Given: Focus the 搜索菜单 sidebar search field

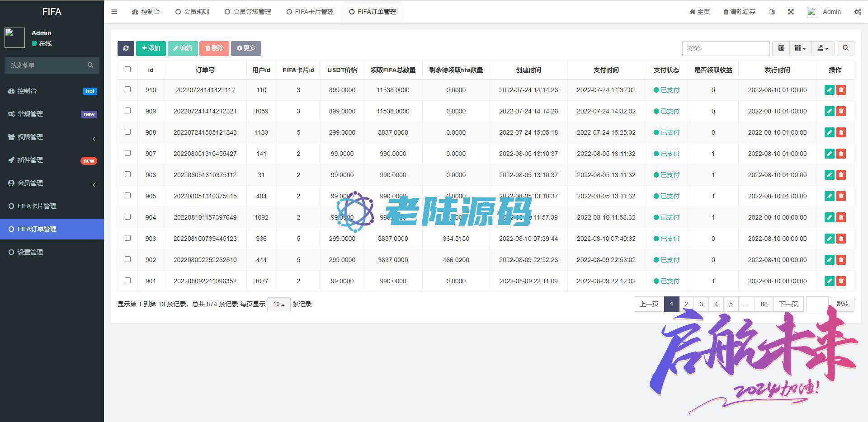Looking at the screenshot, I should pyautogui.click(x=45, y=65).
